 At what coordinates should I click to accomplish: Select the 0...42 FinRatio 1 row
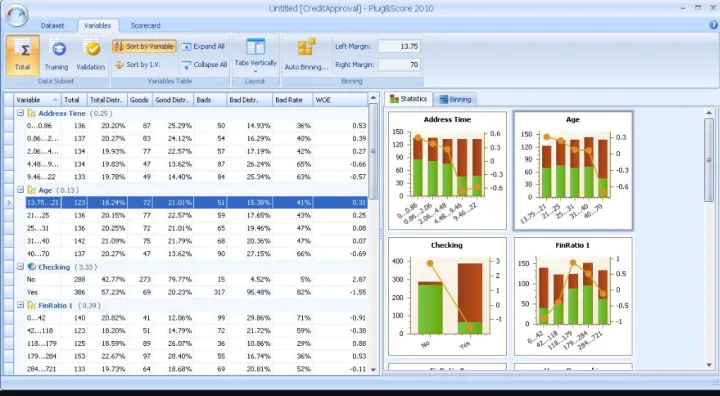(x=197, y=318)
